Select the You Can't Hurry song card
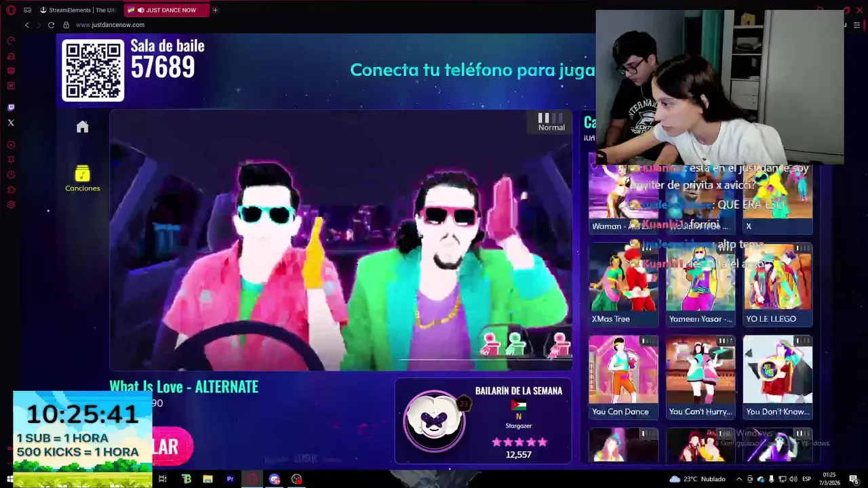 [701, 378]
